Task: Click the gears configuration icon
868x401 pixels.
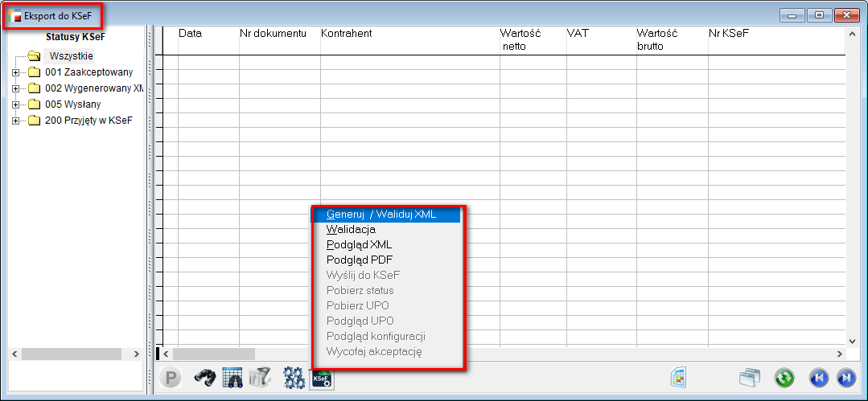Action: pyautogui.click(x=294, y=378)
